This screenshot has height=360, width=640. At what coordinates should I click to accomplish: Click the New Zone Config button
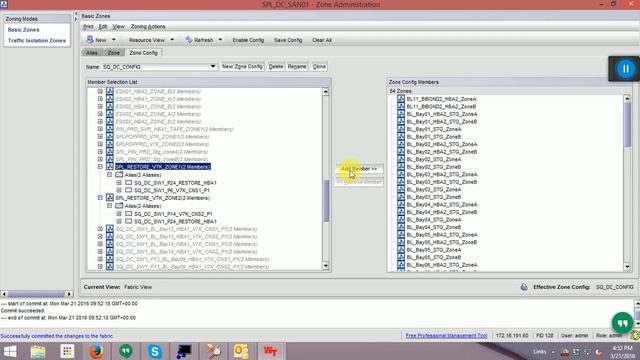[x=242, y=67]
